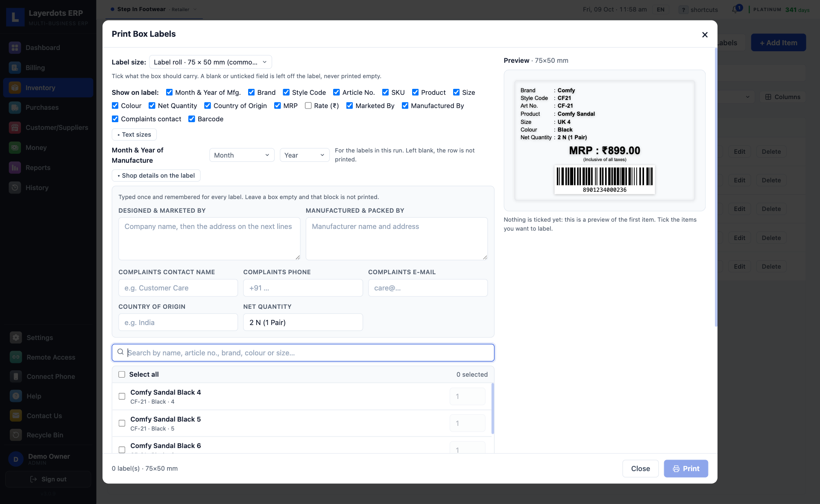Screen dimensions: 820x504
Task: Click the Remote Access icon
Action: click(16, 357)
